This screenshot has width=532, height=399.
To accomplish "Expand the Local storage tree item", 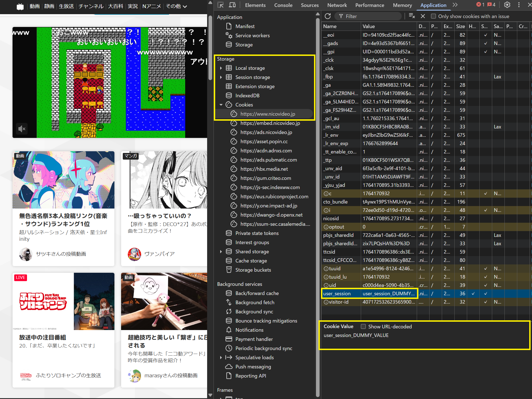I will (x=221, y=68).
